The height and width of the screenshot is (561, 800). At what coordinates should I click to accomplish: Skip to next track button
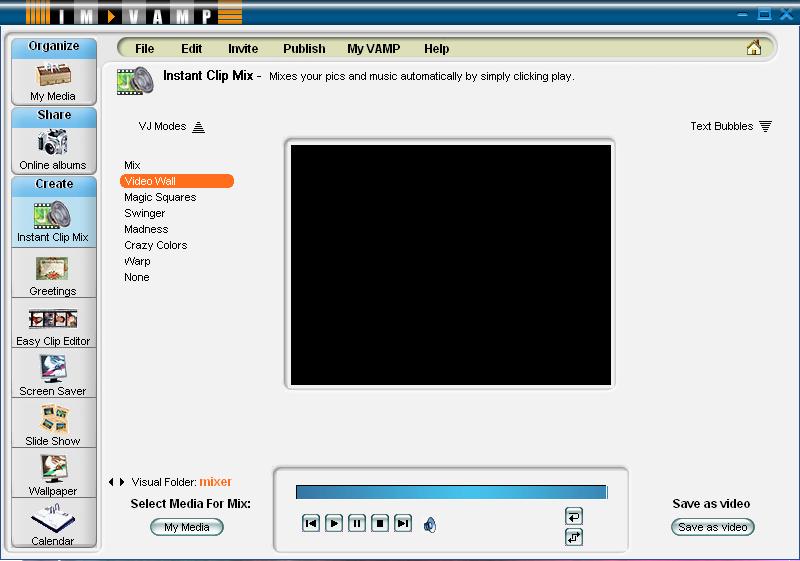pos(403,523)
